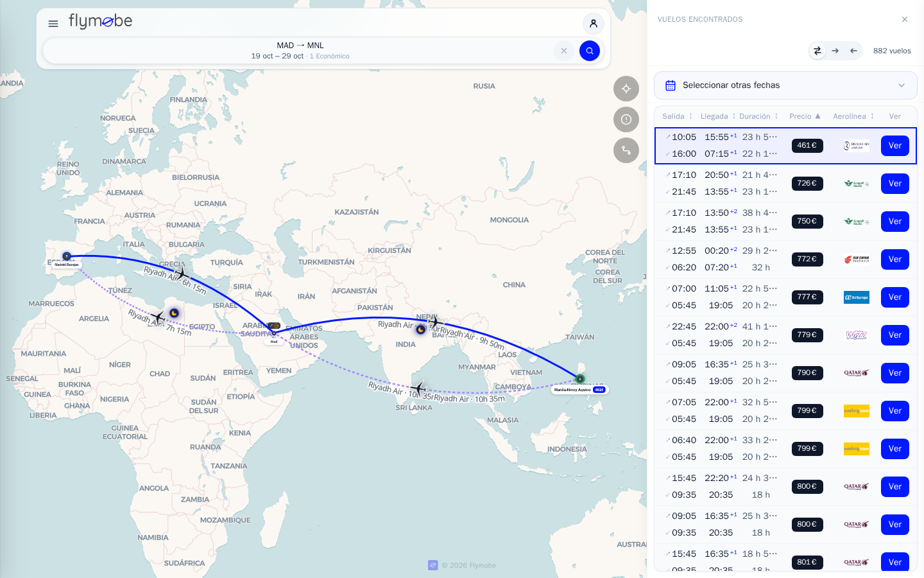Click the route path map button
This screenshot has height=578, width=924.
point(626,150)
